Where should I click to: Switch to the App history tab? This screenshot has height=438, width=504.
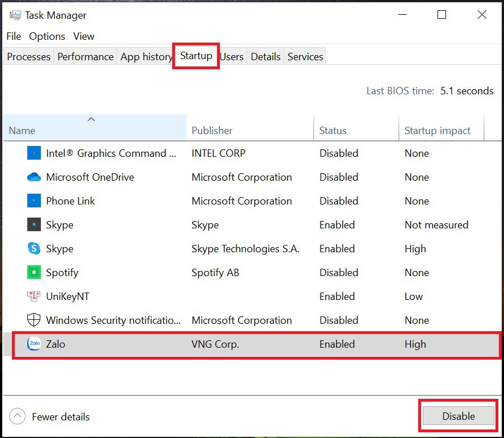pos(145,57)
